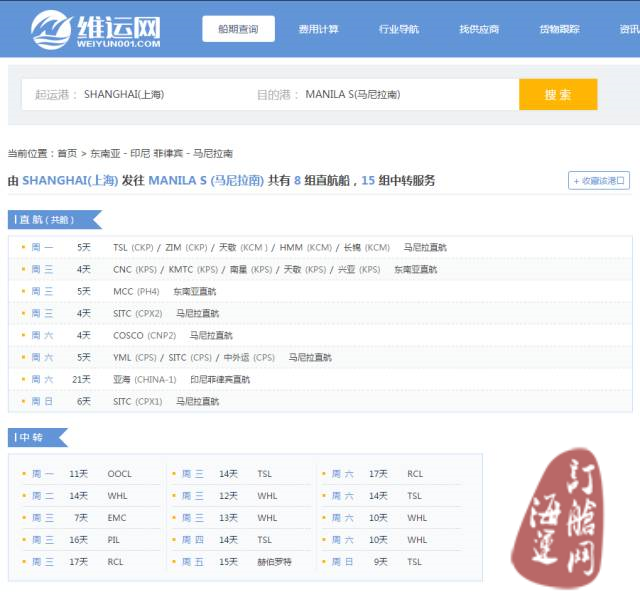Viewport: 640px width, 592px height.
Task: Open the 船期查询 tab
Action: click(238, 29)
